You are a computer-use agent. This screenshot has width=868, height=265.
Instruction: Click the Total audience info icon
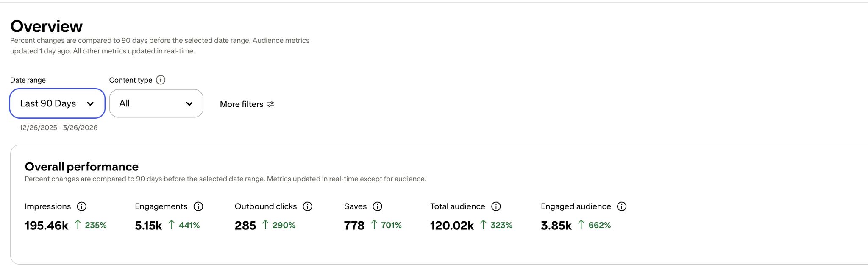pyautogui.click(x=496, y=206)
